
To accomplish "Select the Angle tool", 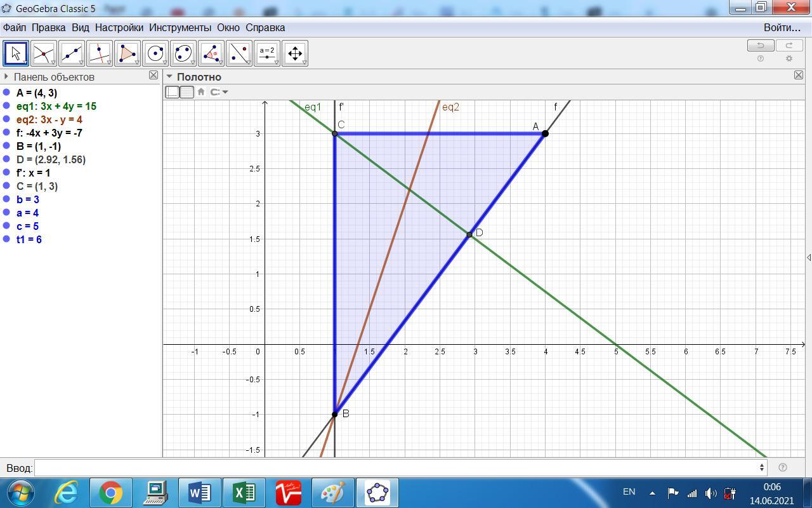I will click(x=211, y=53).
